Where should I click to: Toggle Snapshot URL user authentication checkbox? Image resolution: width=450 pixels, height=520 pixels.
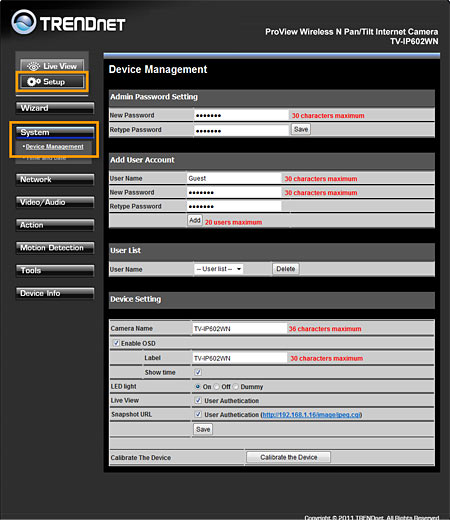click(x=198, y=414)
